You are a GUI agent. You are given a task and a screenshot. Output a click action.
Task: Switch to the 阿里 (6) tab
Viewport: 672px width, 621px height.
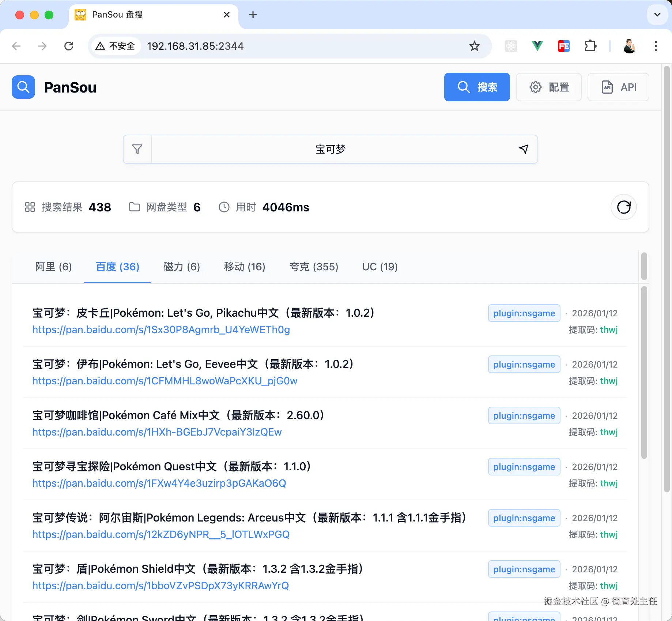[x=53, y=267]
